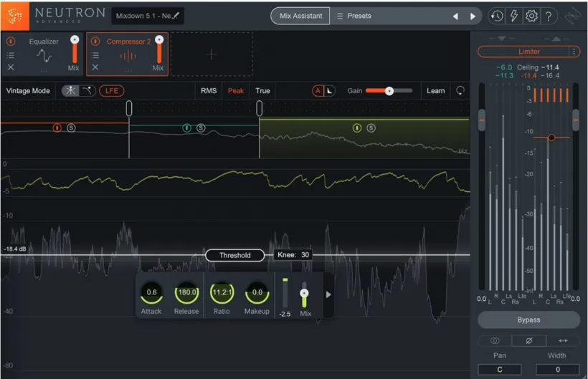Screen dimensions: 588x379
Task: Open help question mark icon
Action: (x=549, y=16)
